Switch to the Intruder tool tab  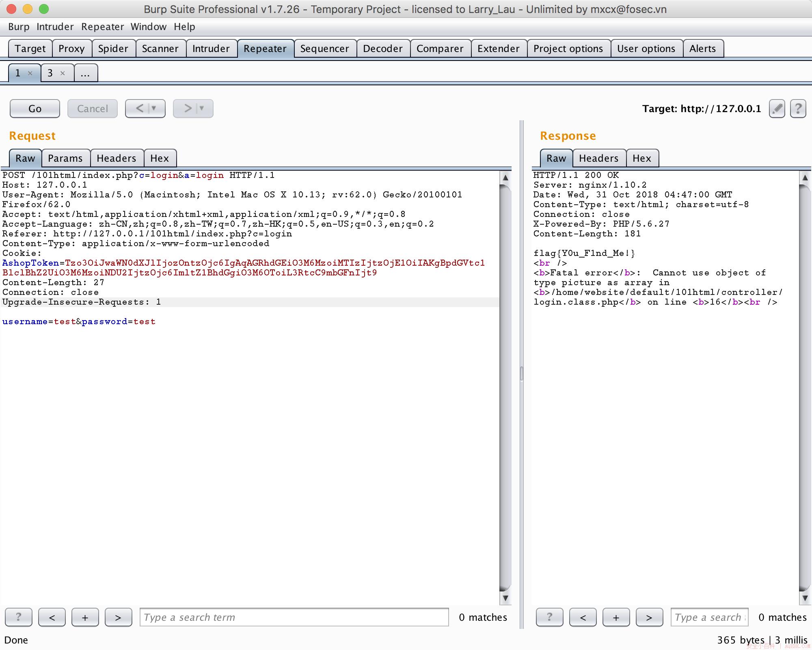(211, 49)
